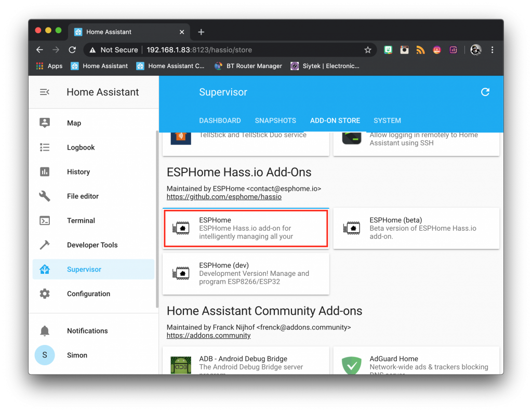Open the Terminal icon in sidebar

click(x=45, y=221)
